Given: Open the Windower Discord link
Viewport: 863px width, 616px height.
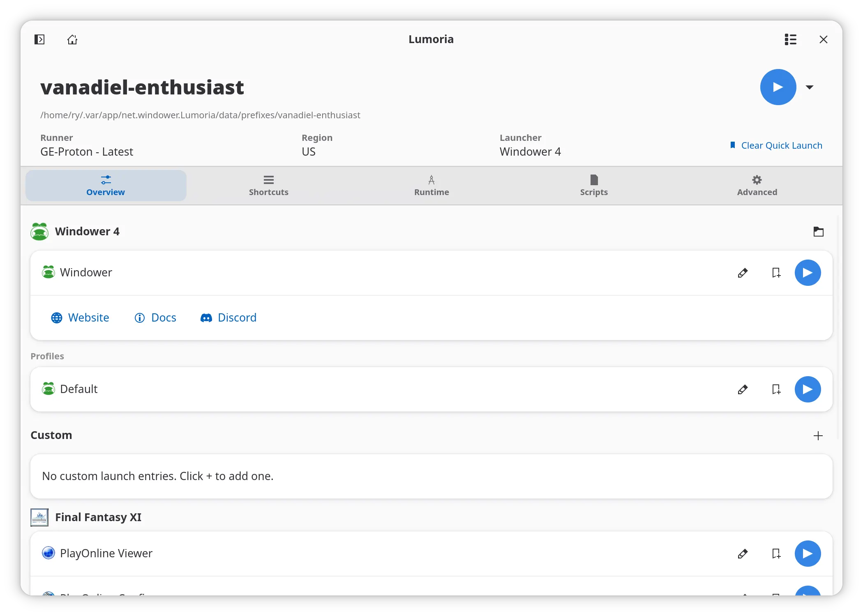Looking at the screenshot, I should point(228,318).
